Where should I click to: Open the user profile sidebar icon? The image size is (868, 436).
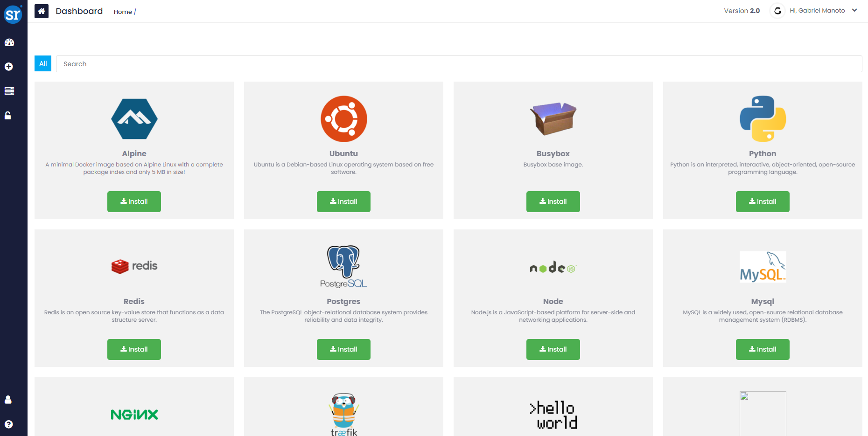tap(8, 400)
